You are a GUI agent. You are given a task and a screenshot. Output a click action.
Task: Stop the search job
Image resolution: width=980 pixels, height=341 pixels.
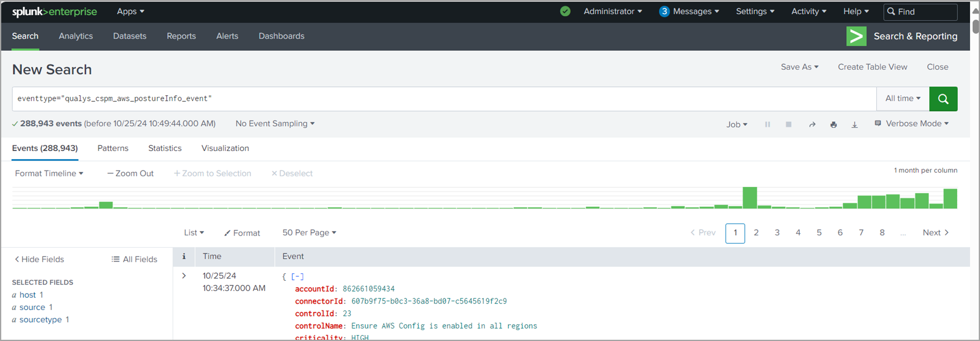click(x=789, y=124)
